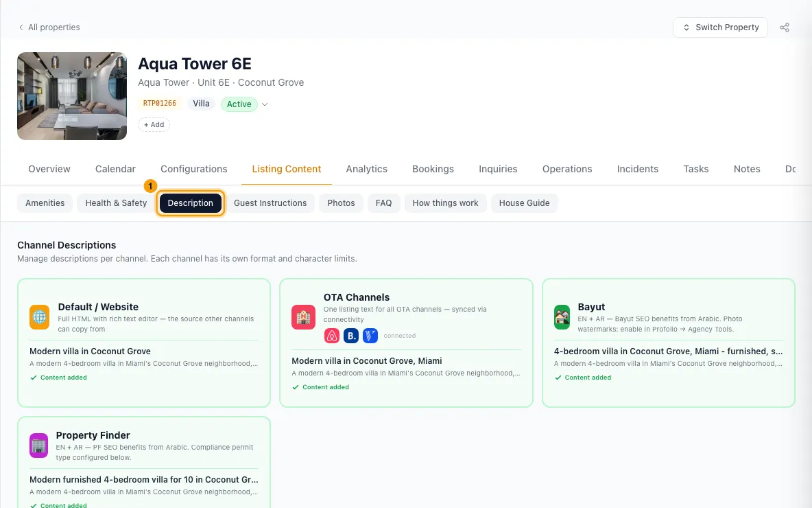This screenshot has height=508, width=812.
Task: Go to the Bookings tab
Action: point(433,169)
